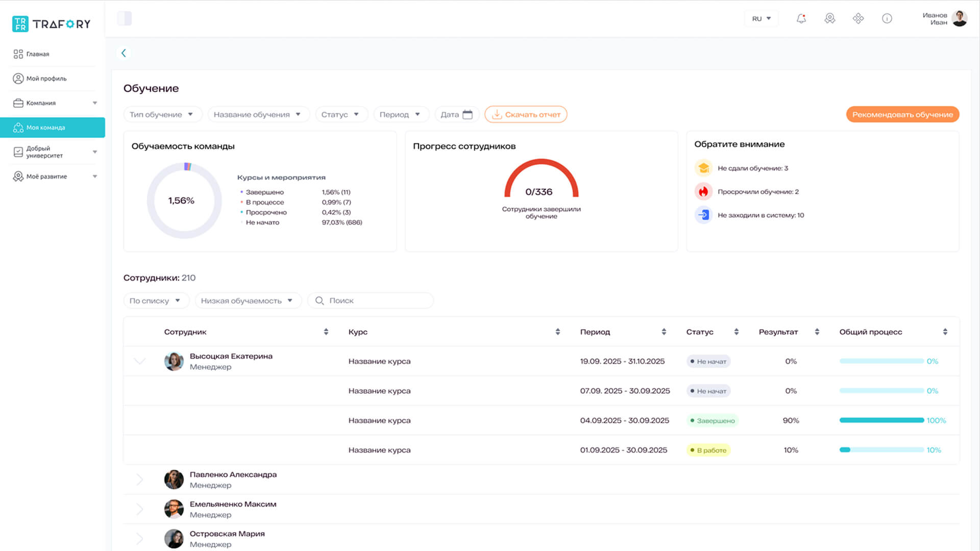The height and width of the screenshot is (551, 980).
Task: Open the Низкая обучаемость filter dropdown
Action: tap(248, 301)
